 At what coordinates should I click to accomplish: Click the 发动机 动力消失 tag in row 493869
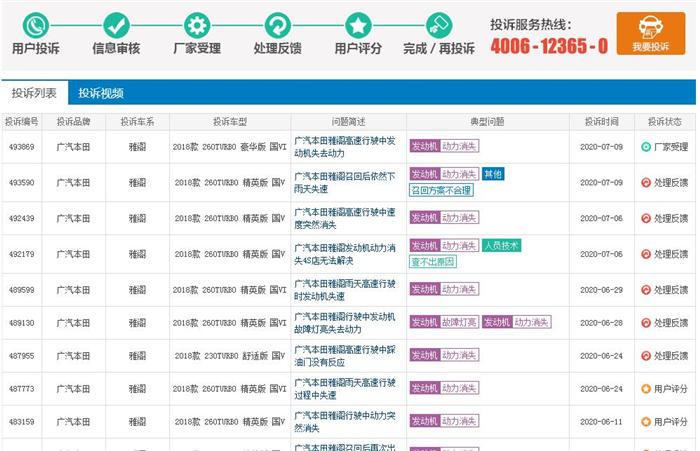tap(444, 146)
